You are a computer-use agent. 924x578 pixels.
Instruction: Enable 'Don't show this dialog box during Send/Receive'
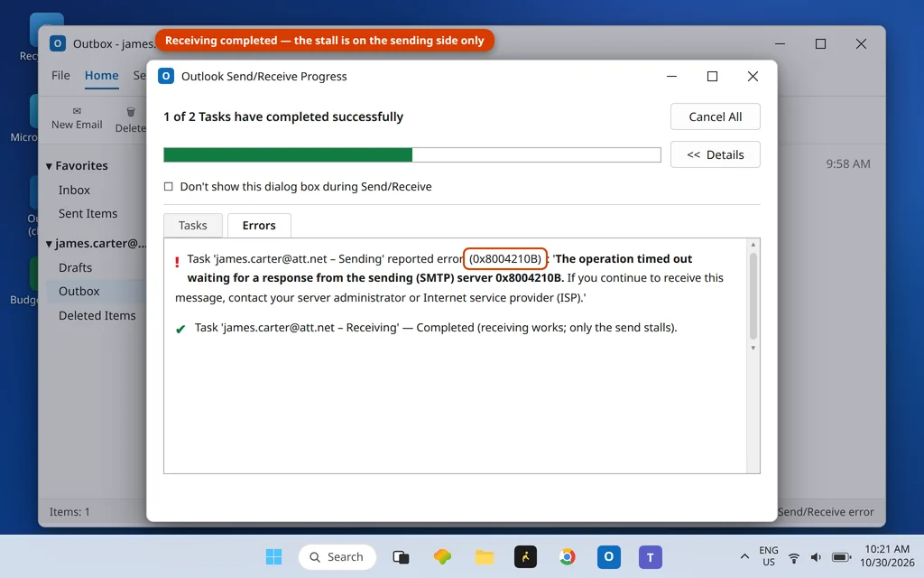pos(169,186)
